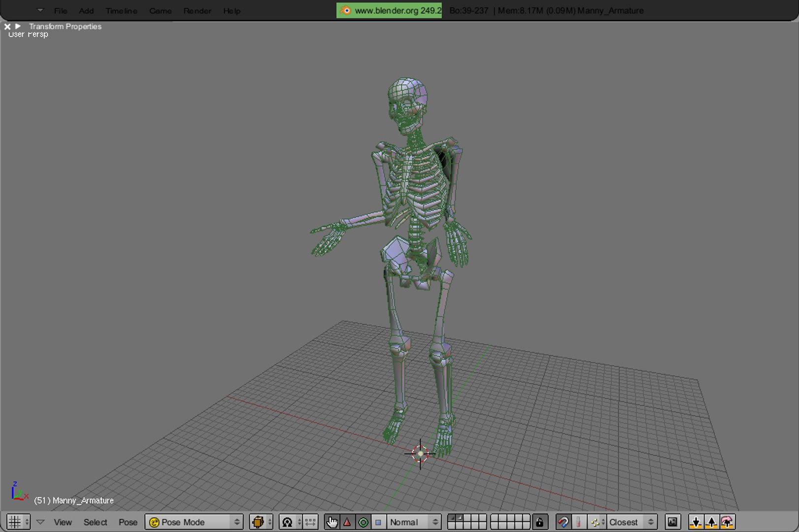
Task: Toggle the first layer button of second group
Action: (495, 518)
